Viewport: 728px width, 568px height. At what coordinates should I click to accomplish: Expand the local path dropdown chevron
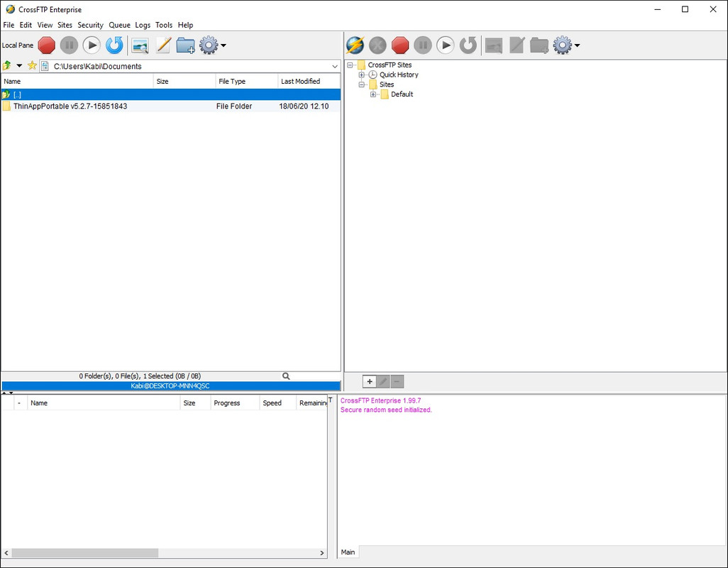tap(335, 67)
